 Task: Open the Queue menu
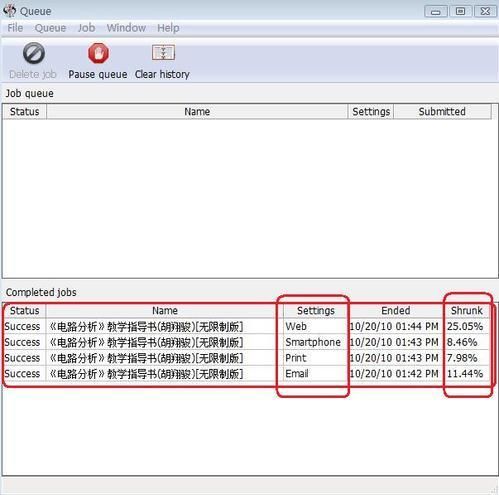click(x=50, y=28)
